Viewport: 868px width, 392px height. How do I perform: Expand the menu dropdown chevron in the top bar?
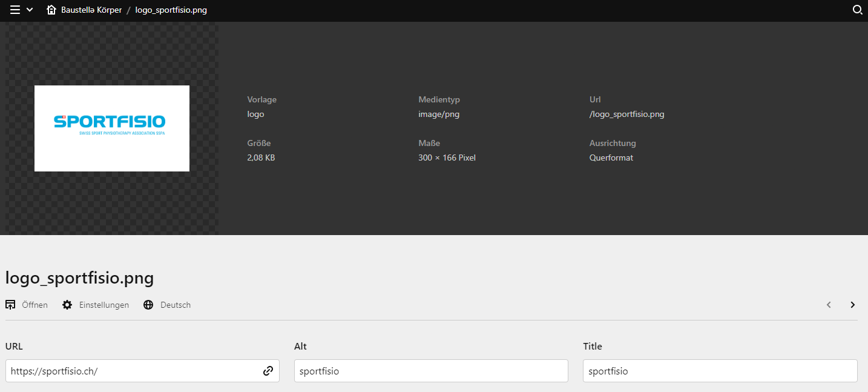coord(30,10)
